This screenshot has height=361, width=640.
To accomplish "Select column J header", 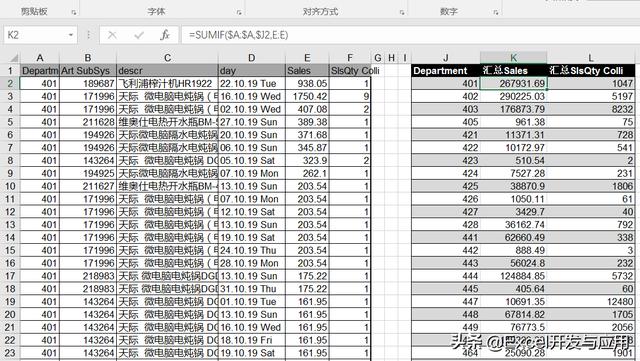I will click(446, 58).
